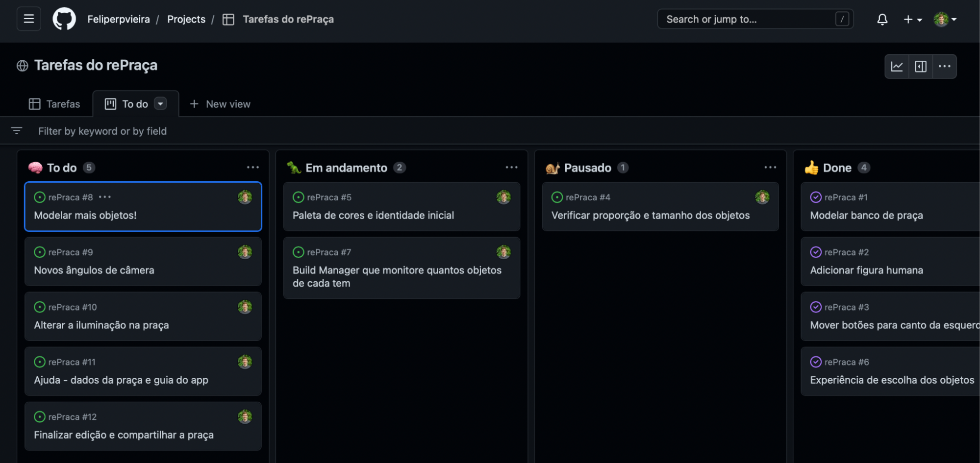Open issue Novos ângulos de câmera
Image resolution: width=980 pixels, height=463 pixels.
[x=94, y=270]
